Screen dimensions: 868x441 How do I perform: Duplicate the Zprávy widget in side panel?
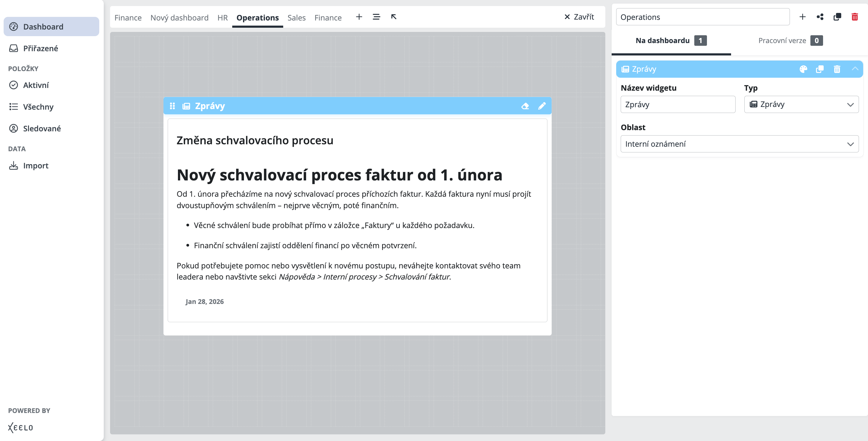(819, 69)
